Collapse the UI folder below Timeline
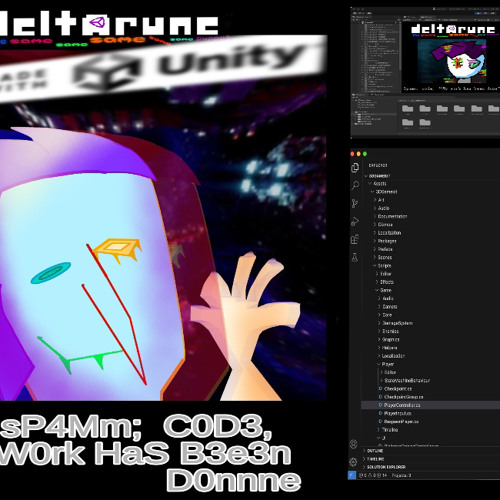Image resolution: width=500 pixels, height=500 pixels. point(382,438)
